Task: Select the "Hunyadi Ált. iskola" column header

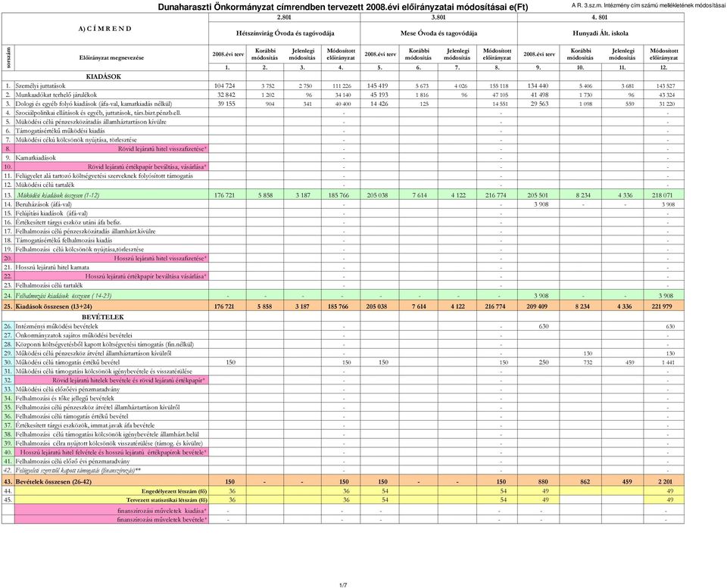Action: coord(601,33)
